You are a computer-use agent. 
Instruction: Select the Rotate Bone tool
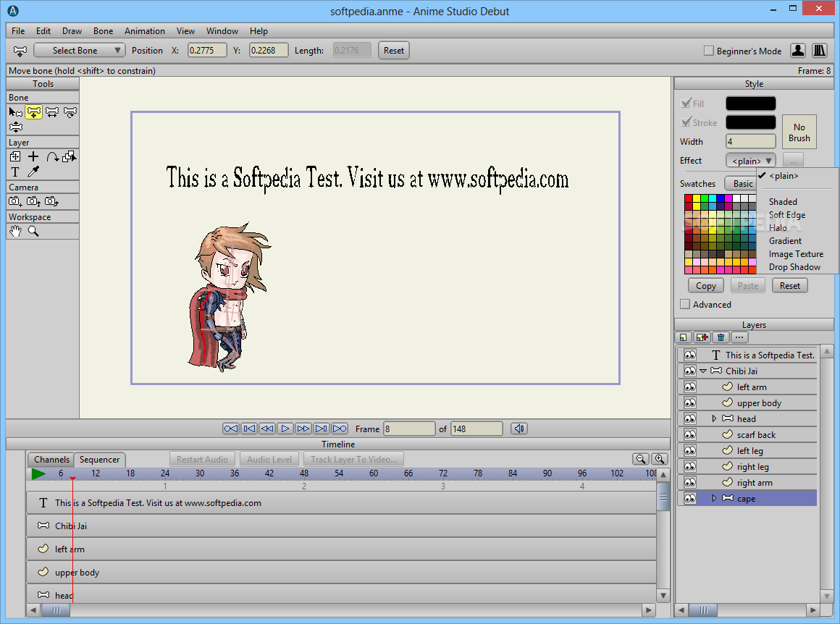coord(70,112)
